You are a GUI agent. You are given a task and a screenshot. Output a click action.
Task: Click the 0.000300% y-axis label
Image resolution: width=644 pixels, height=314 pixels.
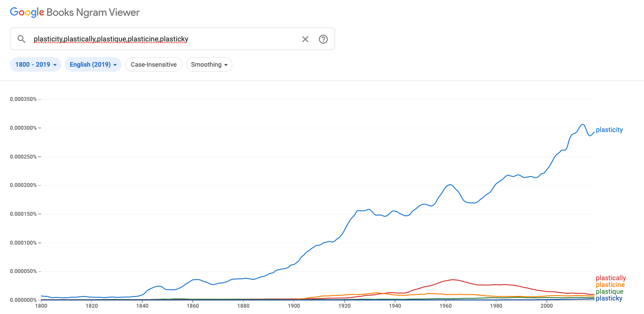(23, 128)
